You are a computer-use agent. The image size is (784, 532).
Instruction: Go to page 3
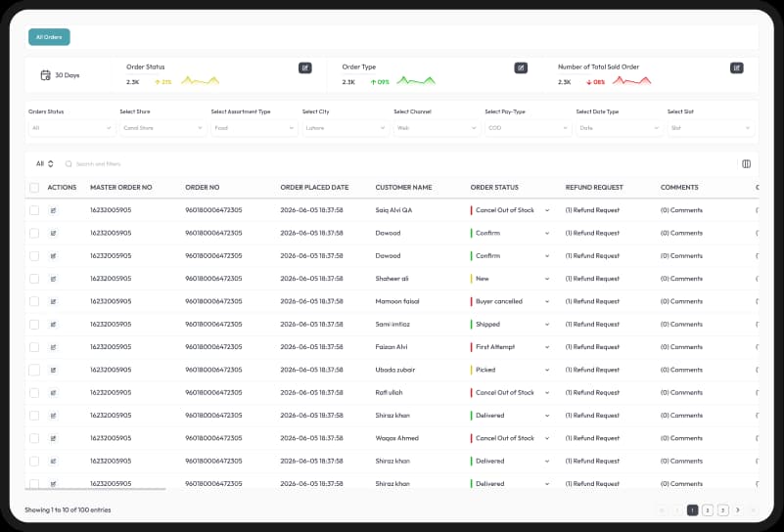(723, 510)
